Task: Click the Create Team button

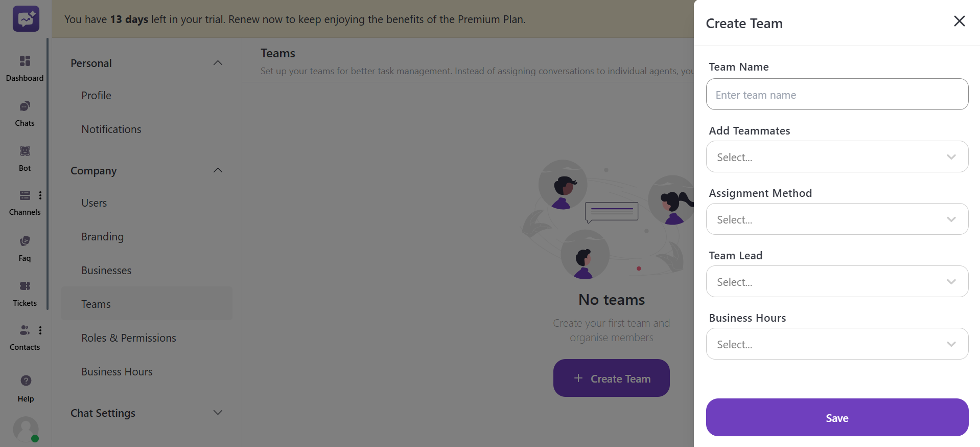Action: point(611,378)
